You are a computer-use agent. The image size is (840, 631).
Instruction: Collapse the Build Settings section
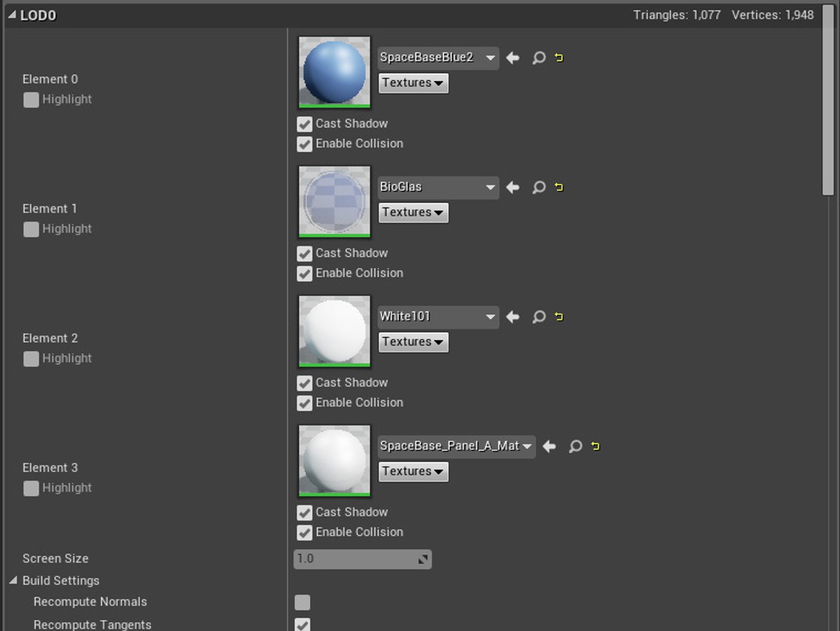pyautogui.click(x=13, y=581)
